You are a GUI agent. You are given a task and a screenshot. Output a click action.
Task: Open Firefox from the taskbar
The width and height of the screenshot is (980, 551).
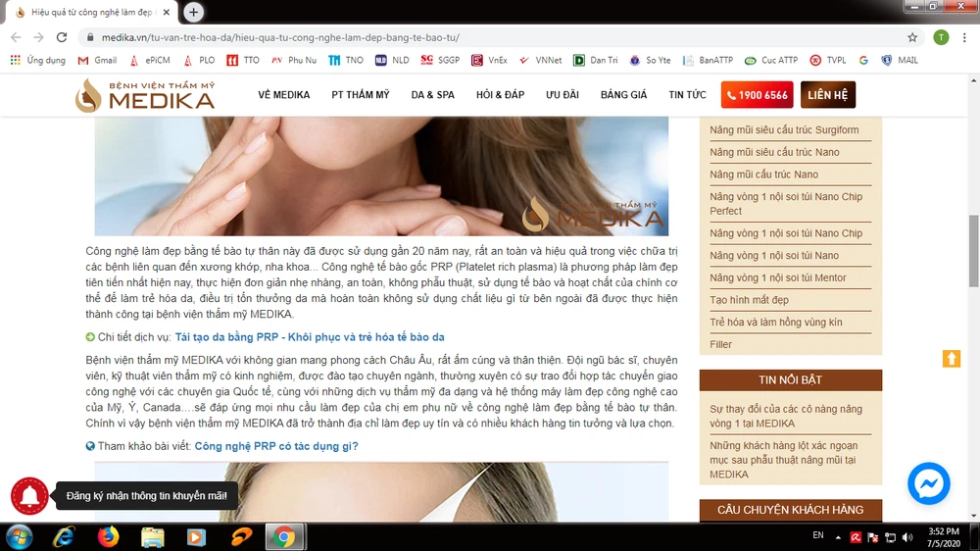(x=108, y=536)
